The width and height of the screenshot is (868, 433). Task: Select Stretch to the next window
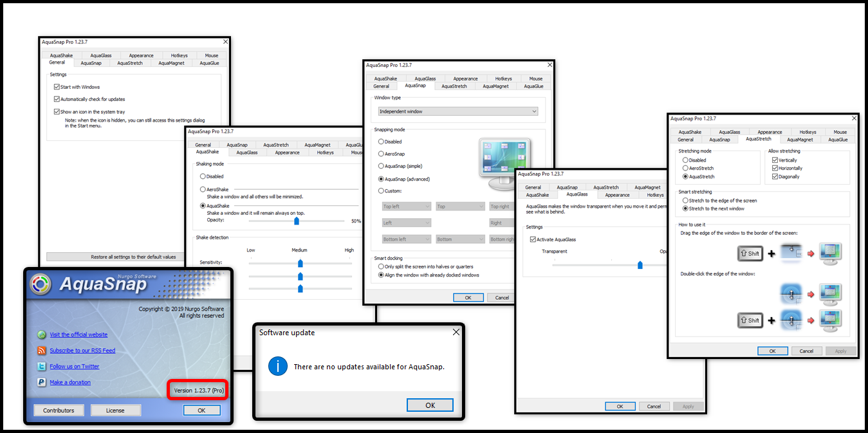pos(685,208)
